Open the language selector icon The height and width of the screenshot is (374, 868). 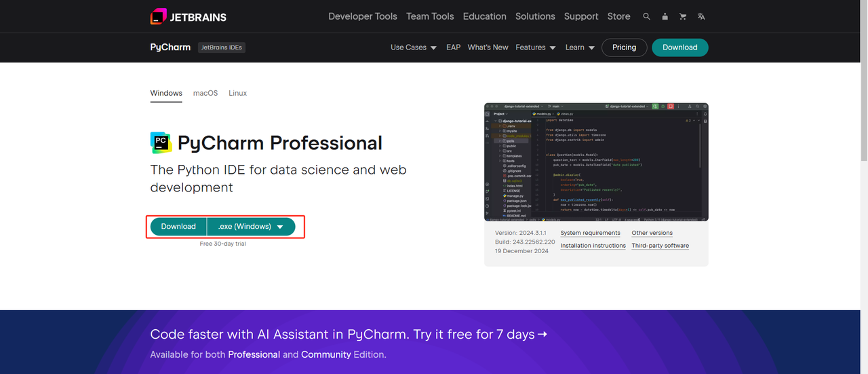tap(701, 16)
